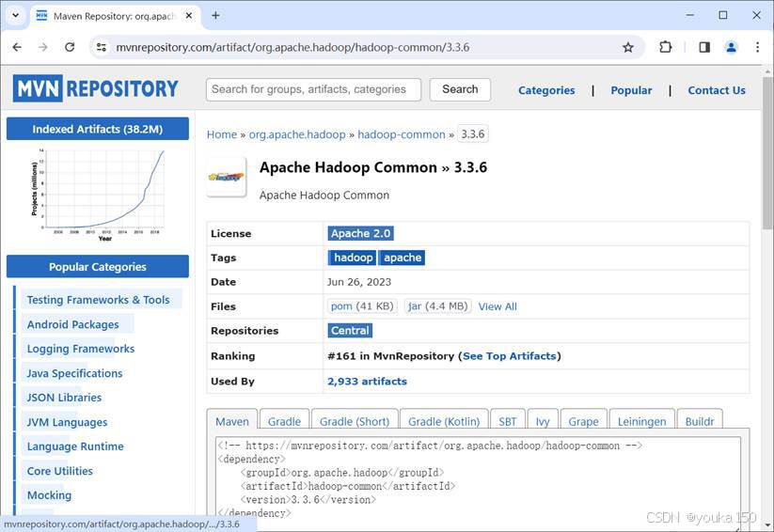Click the hadoop tag
This screenshot has width=774, height=532.
[x=353, y=258]
